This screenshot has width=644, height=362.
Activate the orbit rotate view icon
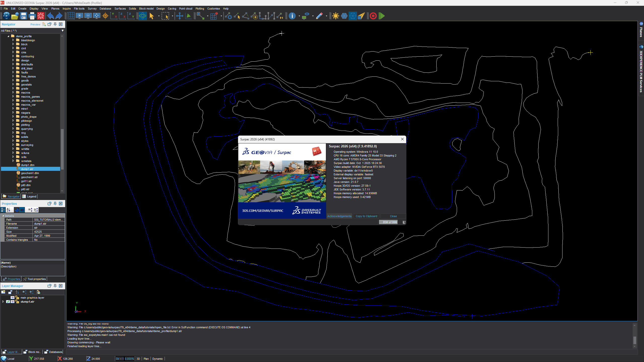(142, 16)
